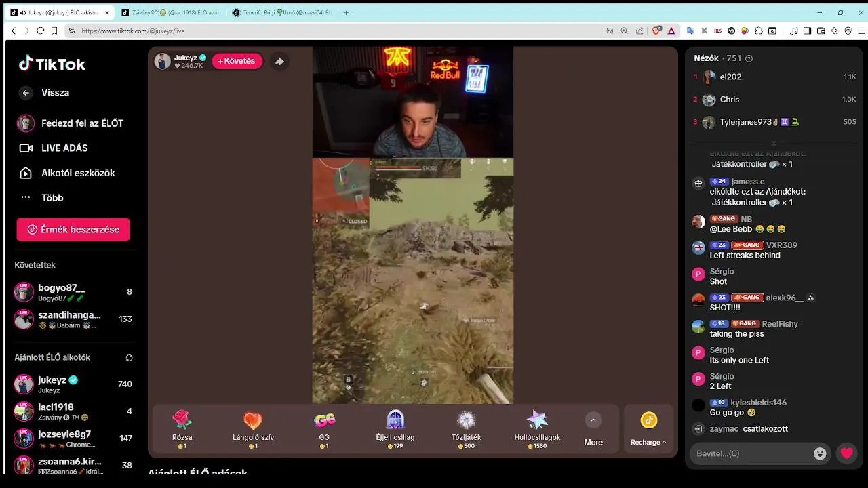Image resolution: width=868 pixels, height=488 pixels.
Task: Click the Brave Rewards triangle icon
Action: click(671, 30)
